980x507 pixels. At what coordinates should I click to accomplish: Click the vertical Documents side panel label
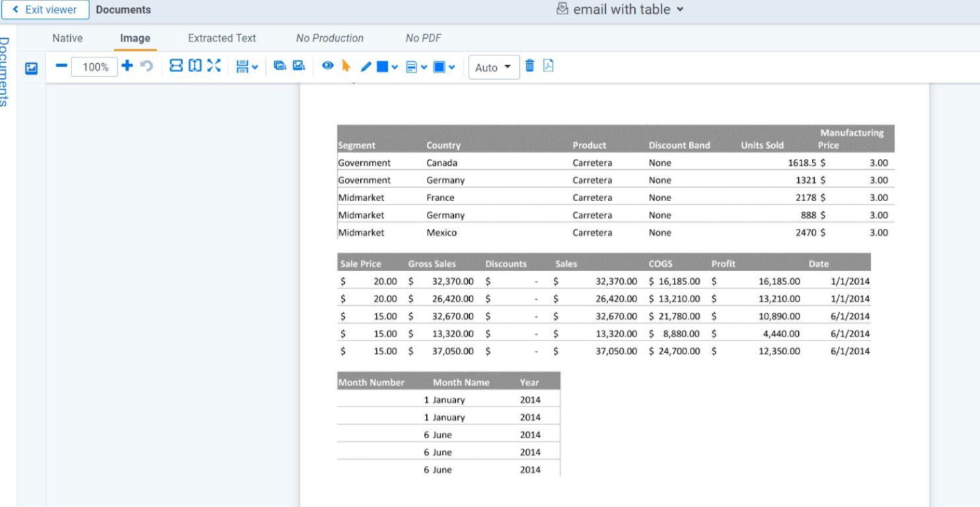6,71
